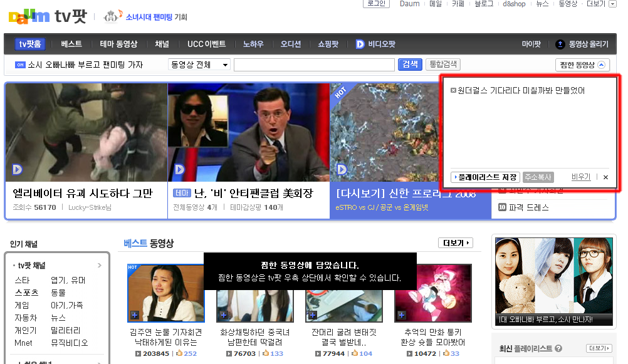Add 잔머리 video with plus icon
The width and height of the screenshot is (628, 364).
pos(312,315)
